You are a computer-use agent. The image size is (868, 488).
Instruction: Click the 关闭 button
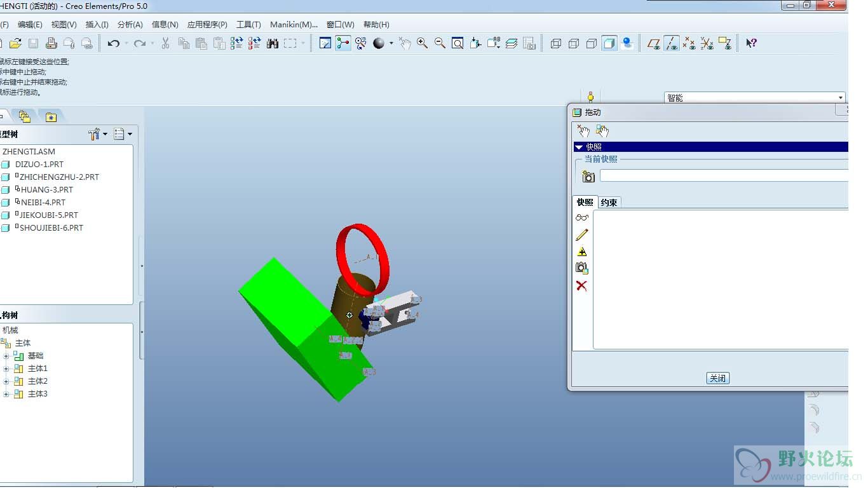point(717,378)
